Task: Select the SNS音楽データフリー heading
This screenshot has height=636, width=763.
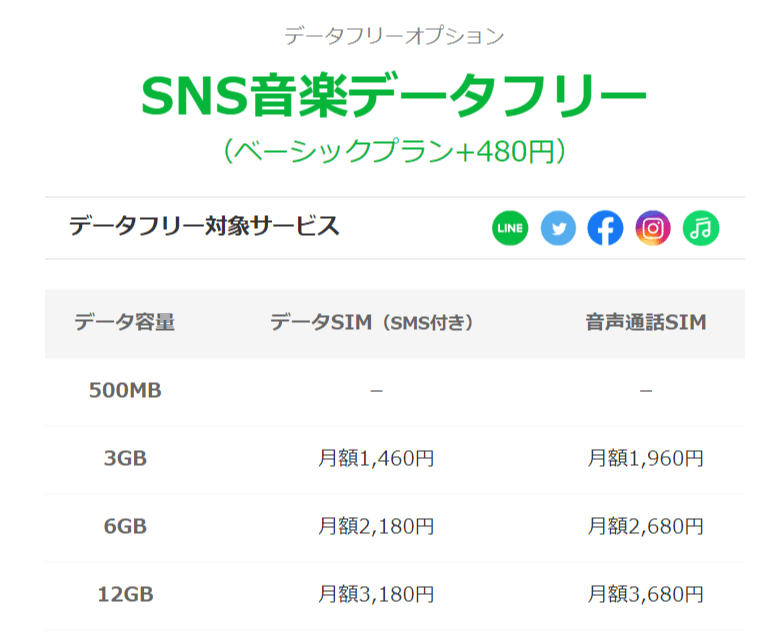Action: point(394,95)
